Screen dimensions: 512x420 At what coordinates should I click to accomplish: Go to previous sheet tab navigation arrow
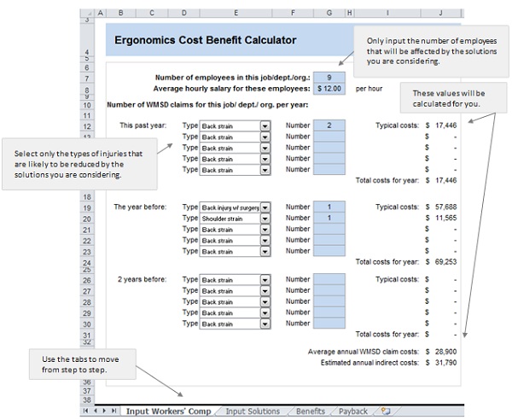(x=96, y=411)
